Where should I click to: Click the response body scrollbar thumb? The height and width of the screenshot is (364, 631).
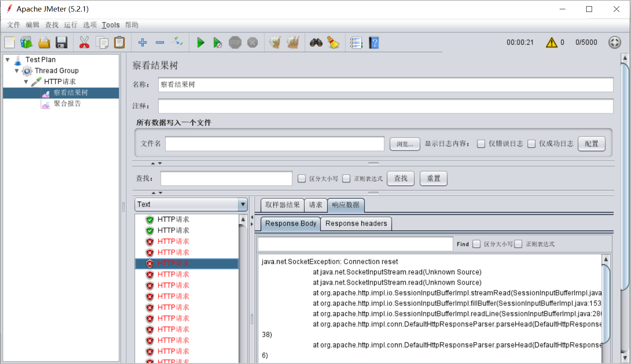click(x=606, y=303)
